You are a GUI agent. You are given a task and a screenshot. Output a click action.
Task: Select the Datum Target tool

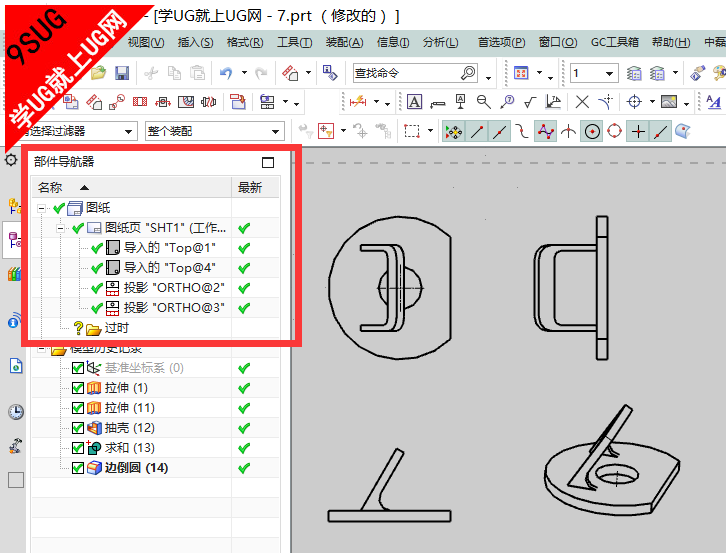[x=484, y=101]
